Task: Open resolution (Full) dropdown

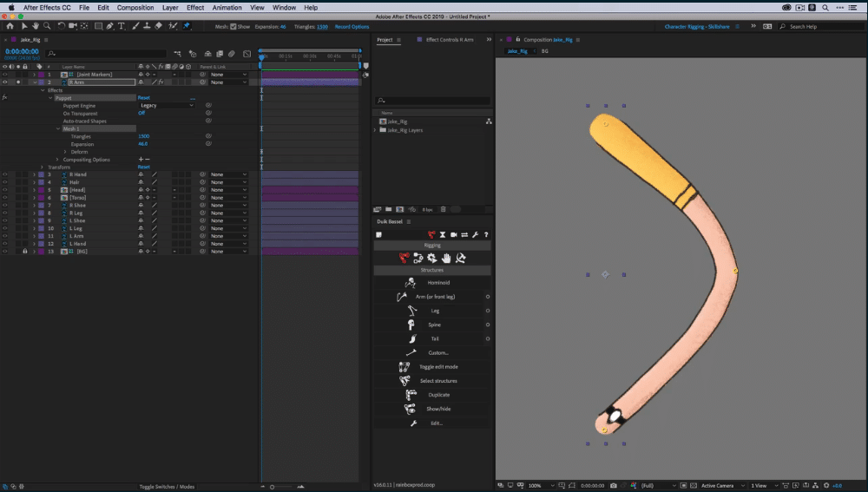Action: [x=658, y=485]
